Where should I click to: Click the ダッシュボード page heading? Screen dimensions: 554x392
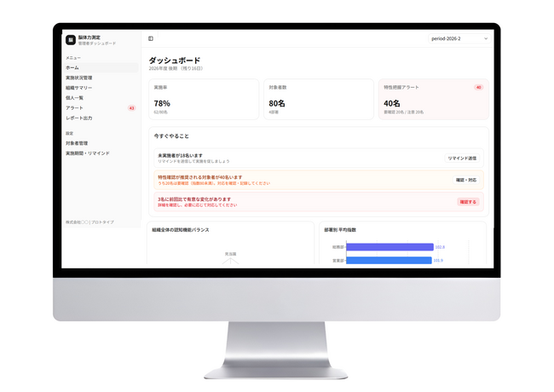pyautogui.click(x=175, y=61)
